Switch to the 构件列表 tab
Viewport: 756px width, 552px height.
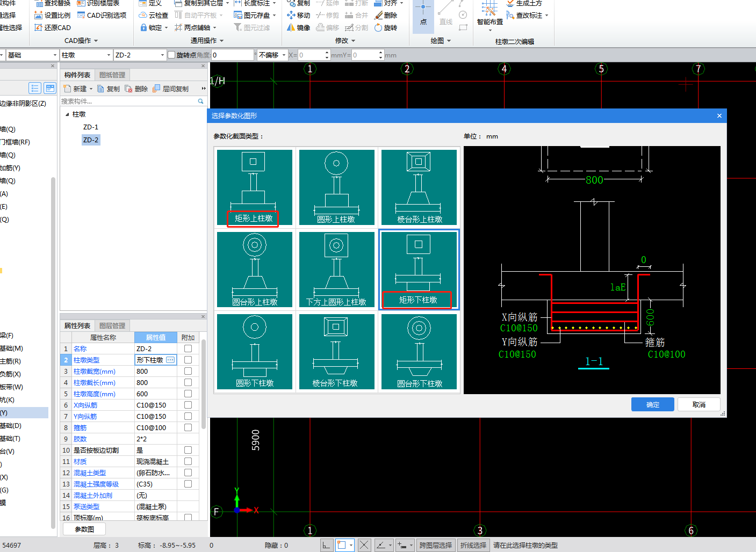[x=77, y=75]
